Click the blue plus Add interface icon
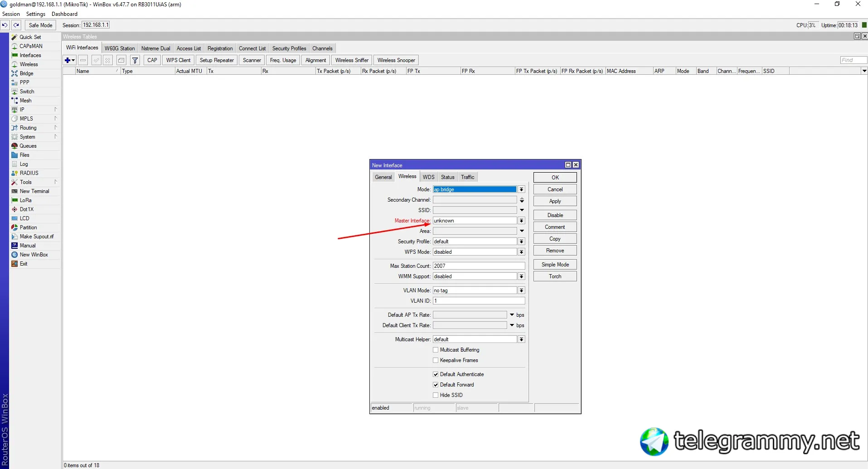 (70, 60)
